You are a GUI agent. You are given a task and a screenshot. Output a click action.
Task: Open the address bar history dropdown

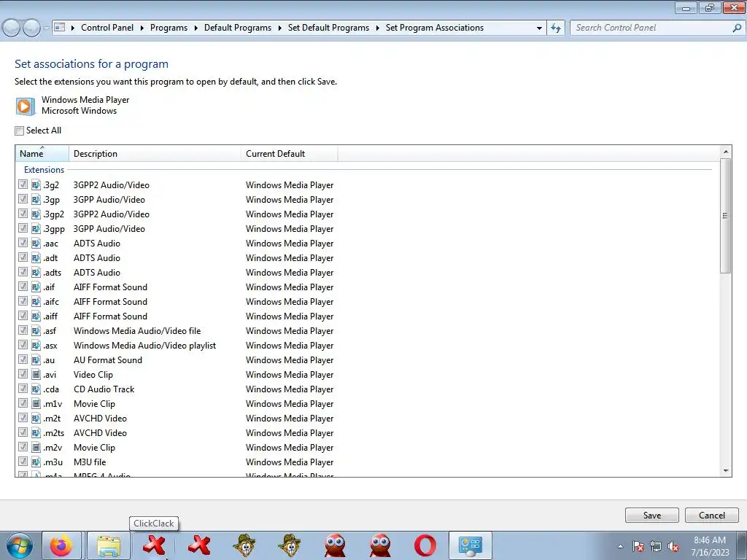pos(539,28)
